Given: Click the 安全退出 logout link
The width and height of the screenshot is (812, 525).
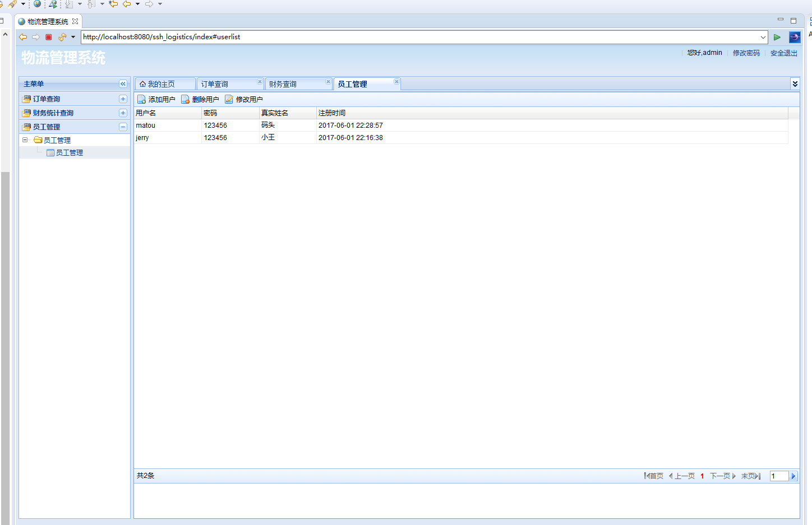Looking at the screenshot, I should (x=783, y=53).
